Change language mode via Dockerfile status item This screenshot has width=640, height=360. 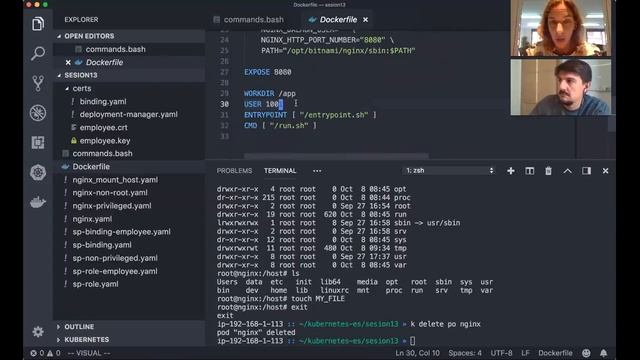(x=555, y=353)
